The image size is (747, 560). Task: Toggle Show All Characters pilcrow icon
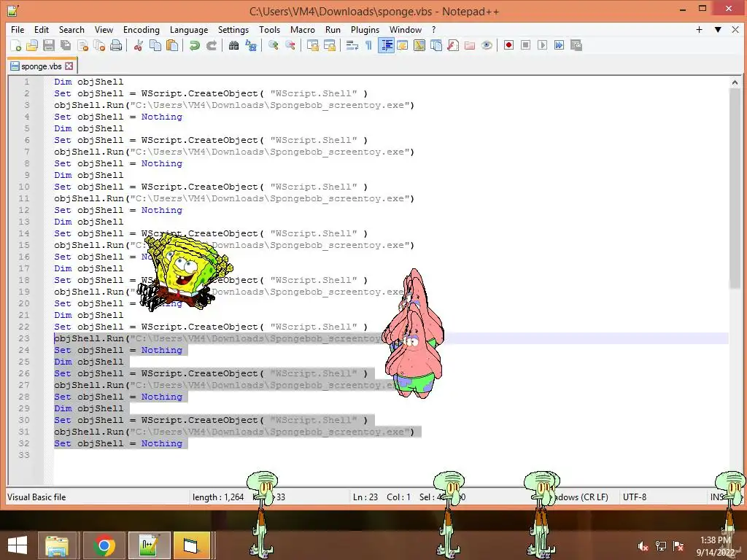point(368,45)
